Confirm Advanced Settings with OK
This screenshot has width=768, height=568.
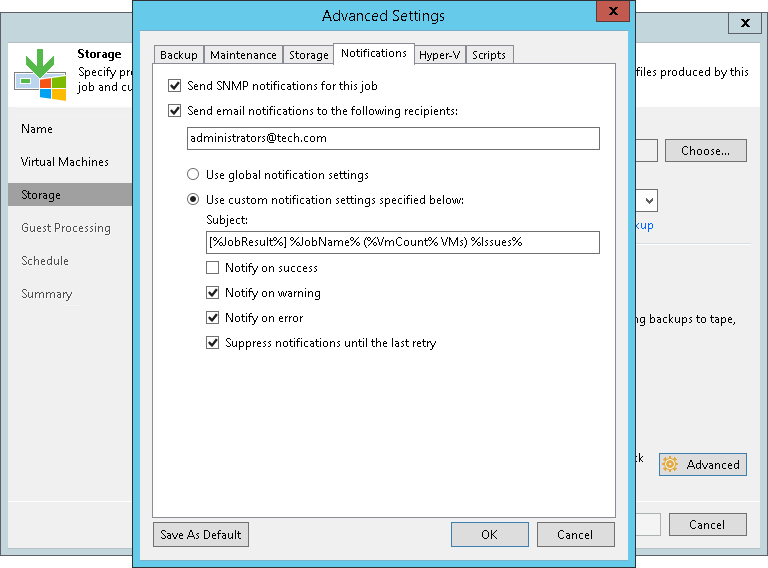tap(489, 535)
